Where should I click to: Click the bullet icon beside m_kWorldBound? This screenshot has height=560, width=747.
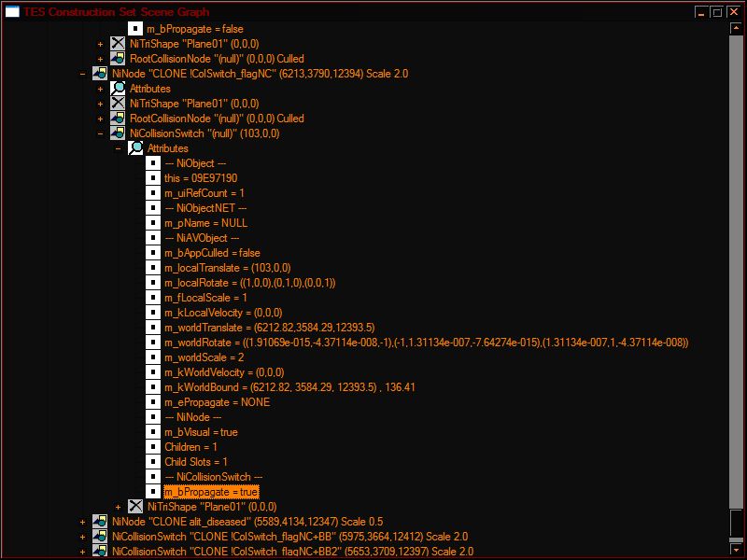tap(153, 386)
